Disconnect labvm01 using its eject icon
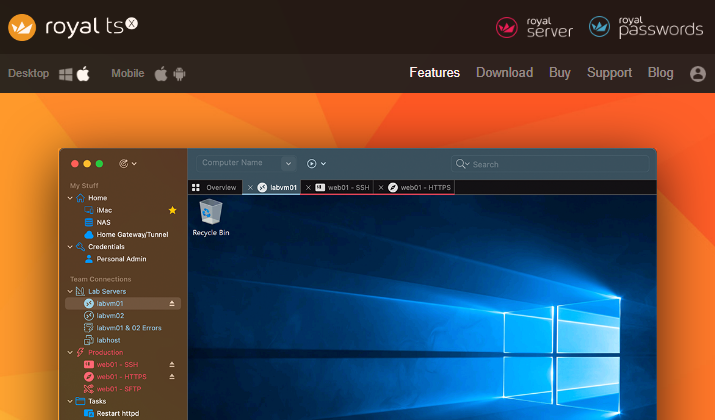This screenshot has height=420, width=715. coord(172,304)
